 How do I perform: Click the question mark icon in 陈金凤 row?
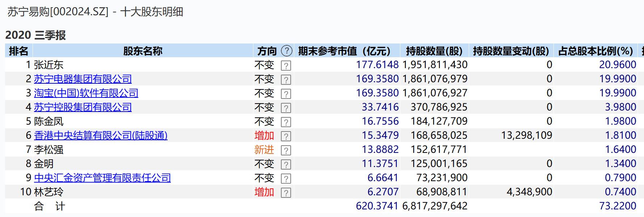[286, 122]
